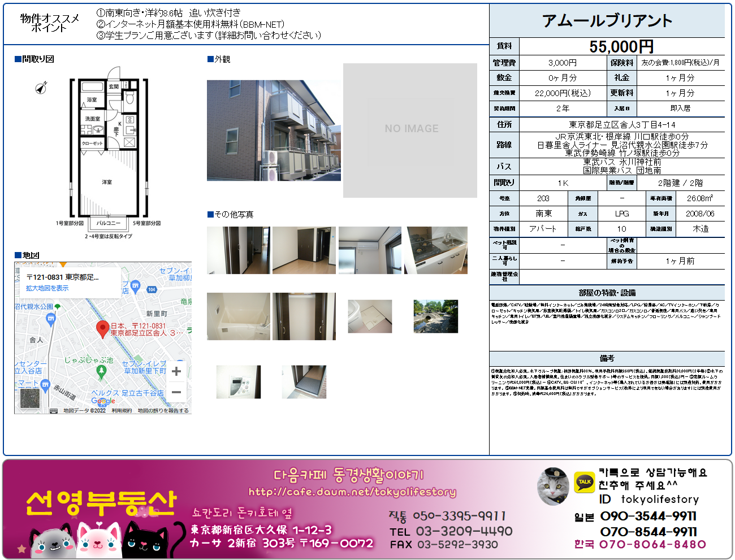735x560 pixels.
Task: Click the 備考 section header
Action: click(x=607, y=358)
